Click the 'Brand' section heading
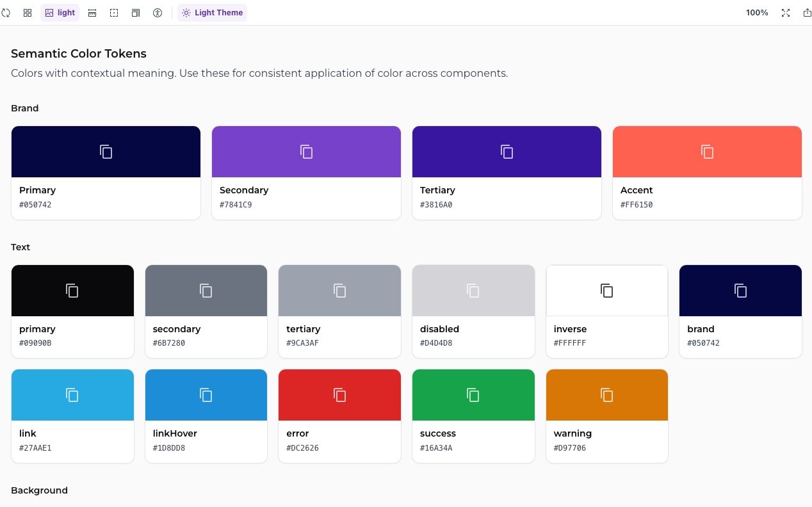Image resolution: width=812 pixels, height=507 pixels. [x=25, y=108]
